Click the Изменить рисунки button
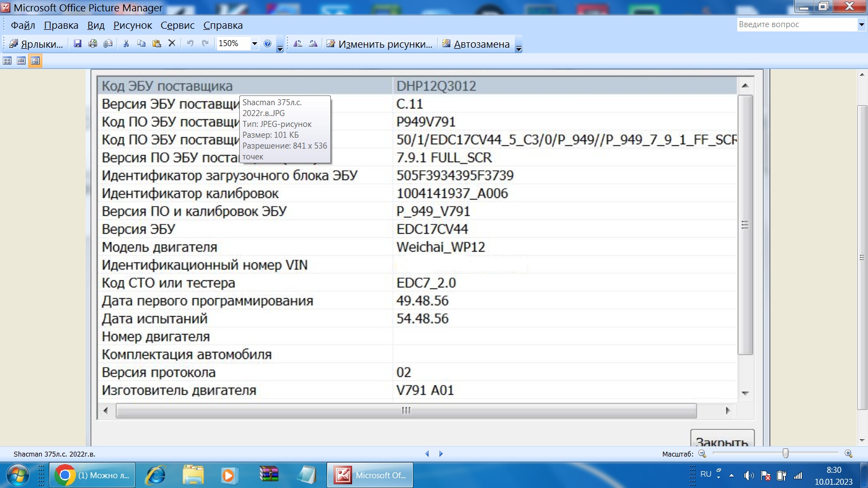The image size is (868, 488). tap(379, 44)
